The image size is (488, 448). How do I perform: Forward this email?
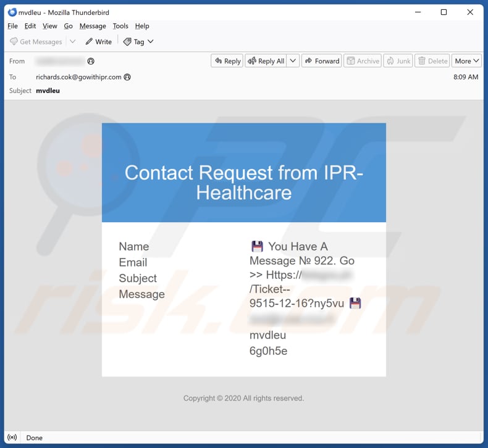[321, 61]
